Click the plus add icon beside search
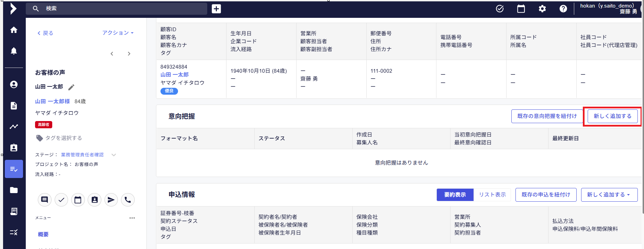This screenshot has height=249, width=644. coord(216,9)
